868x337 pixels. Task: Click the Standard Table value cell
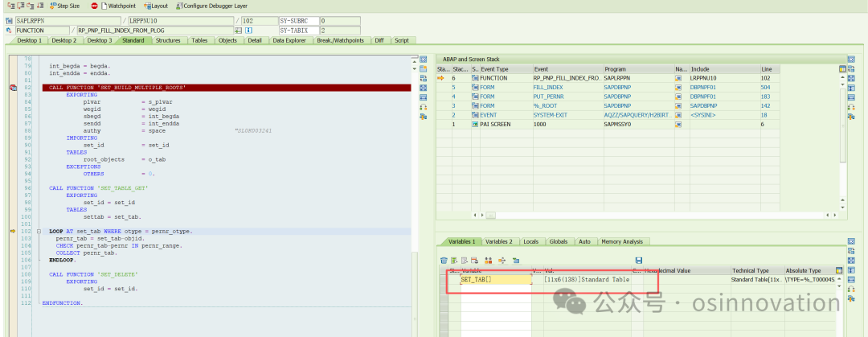[x=587, y=279]
